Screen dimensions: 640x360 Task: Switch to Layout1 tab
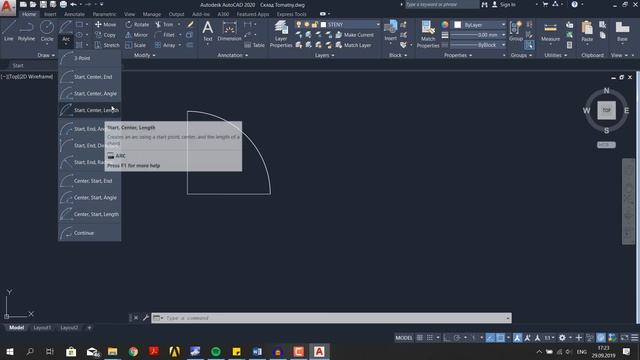(42, 327)
